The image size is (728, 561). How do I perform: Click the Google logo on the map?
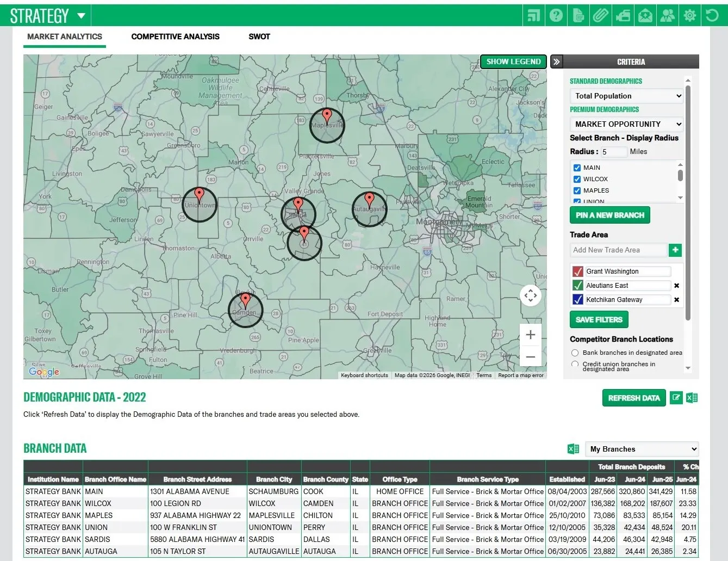pos(44,372)
